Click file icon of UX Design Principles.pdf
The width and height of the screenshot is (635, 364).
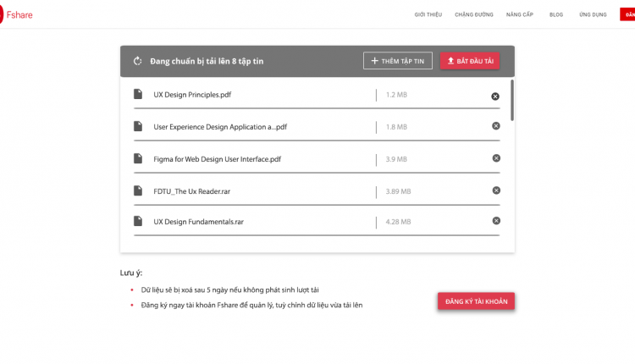point(138,94)
